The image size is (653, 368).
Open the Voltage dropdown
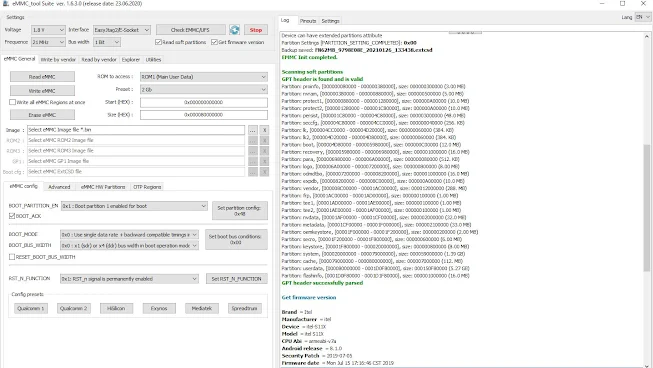click(48, 30)
